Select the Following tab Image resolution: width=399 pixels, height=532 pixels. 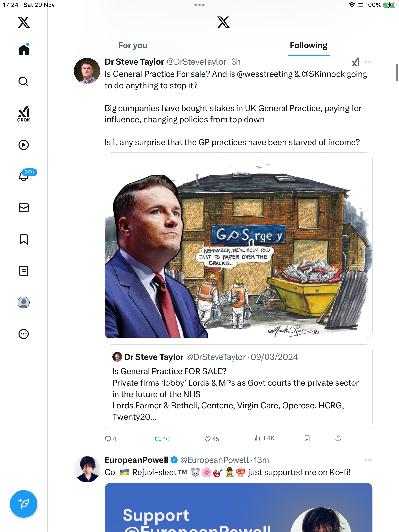click(x=308, y=45)
